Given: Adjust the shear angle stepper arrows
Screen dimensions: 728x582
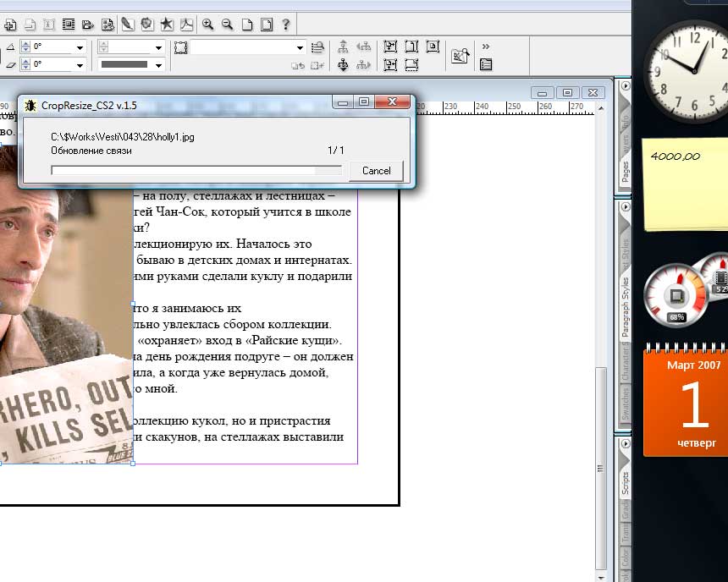Looking at the screenshot, I should coord(25,64).
